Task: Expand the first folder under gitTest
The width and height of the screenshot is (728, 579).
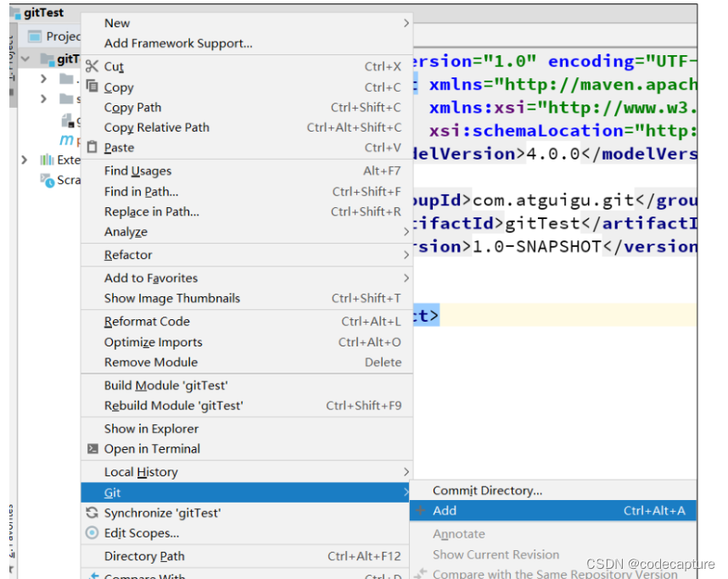Action: tap(43, 79)
